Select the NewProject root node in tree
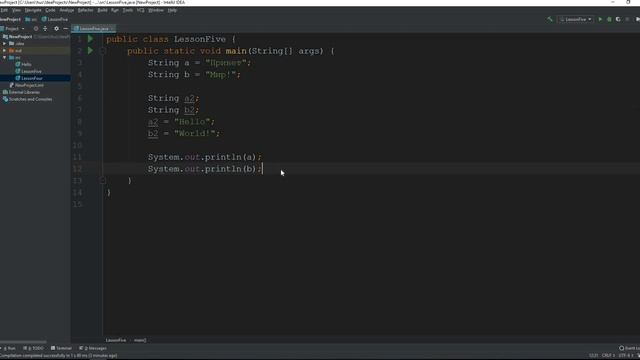 tap(20, 37)
